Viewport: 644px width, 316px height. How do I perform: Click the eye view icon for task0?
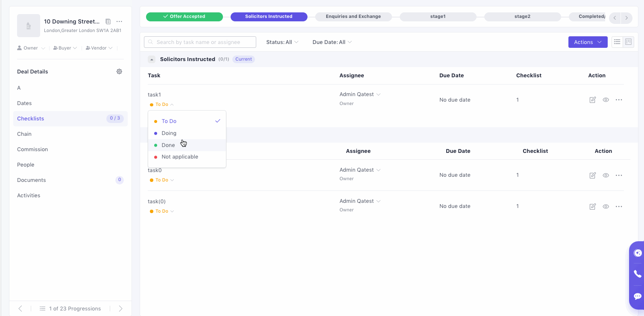click(606, 175)
